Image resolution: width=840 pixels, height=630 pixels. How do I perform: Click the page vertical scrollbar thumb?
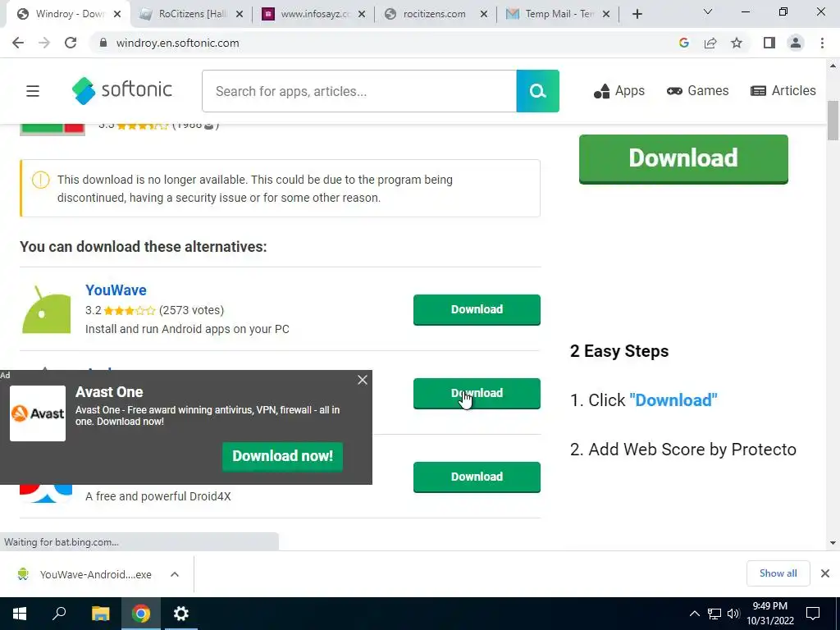tap(833, 121)
